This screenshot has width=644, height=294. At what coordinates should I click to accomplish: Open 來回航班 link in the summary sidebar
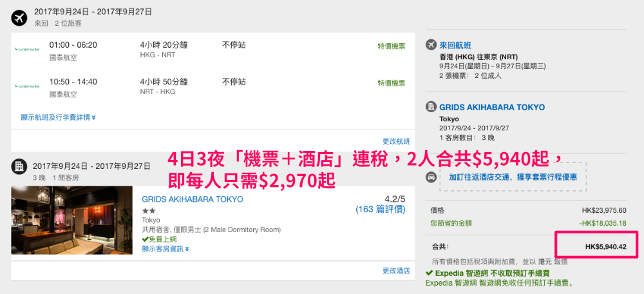(454, 45)
